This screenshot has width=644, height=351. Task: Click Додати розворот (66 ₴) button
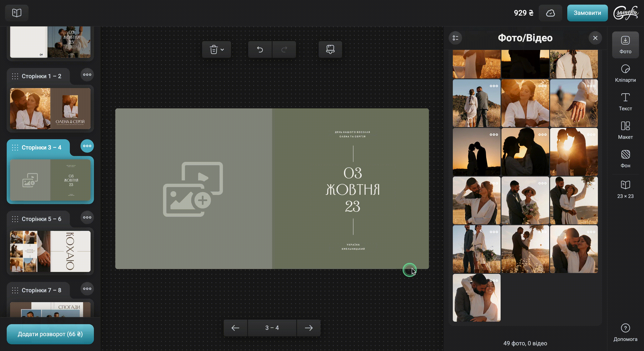50,334
